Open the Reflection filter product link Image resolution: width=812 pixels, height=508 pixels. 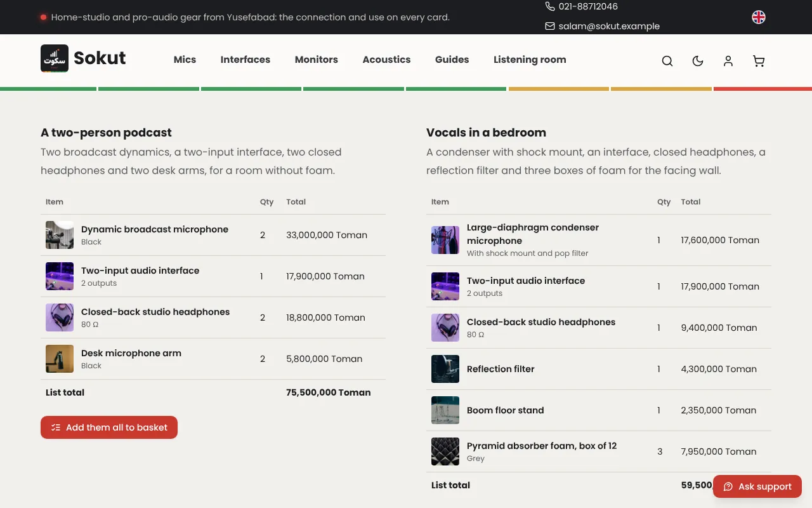(x=501, y=369)
